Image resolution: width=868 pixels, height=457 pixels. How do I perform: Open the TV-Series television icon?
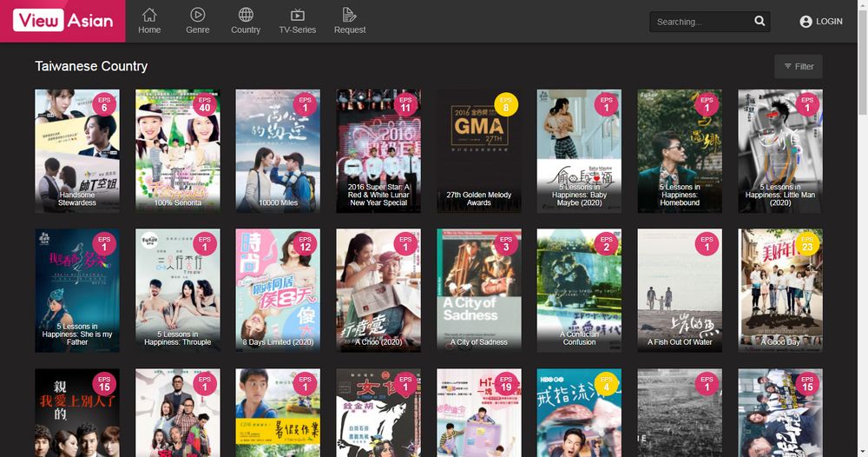click(297, 15)
